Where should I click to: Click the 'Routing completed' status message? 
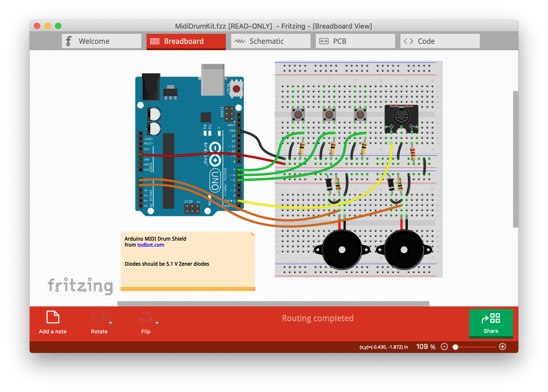click(318, 318)
